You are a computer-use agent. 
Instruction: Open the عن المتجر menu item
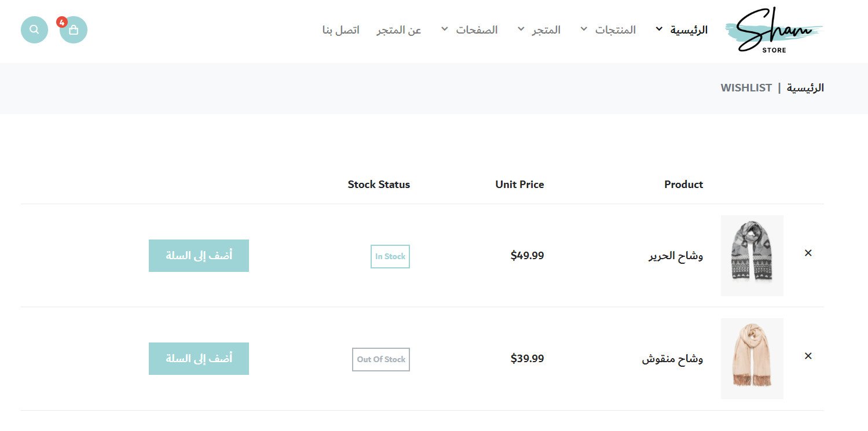[399, 30]
